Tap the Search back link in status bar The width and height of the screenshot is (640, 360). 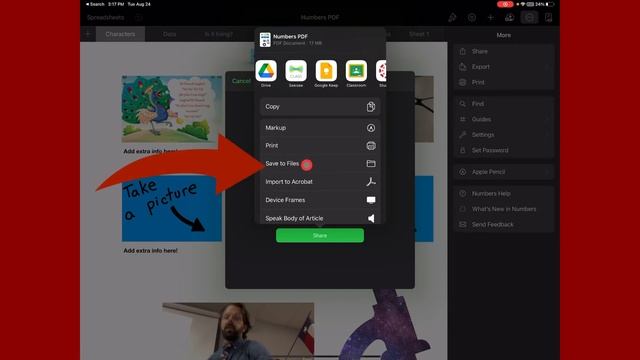95,4
